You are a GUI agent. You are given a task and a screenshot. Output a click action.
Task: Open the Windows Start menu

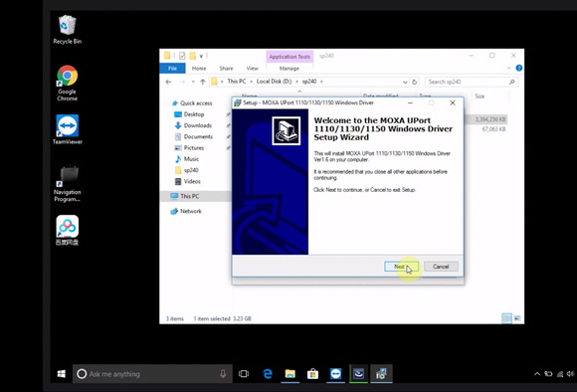(x=62, y=374)
